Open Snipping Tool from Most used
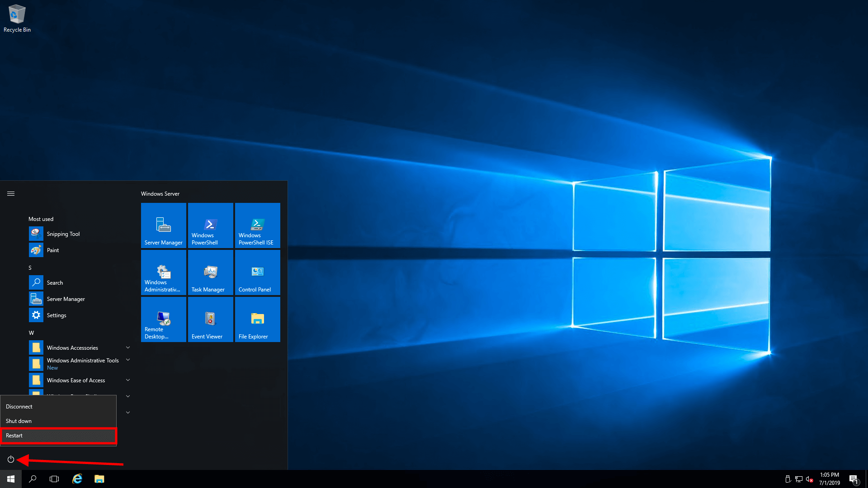868x488 pixels. coord(80,234)
